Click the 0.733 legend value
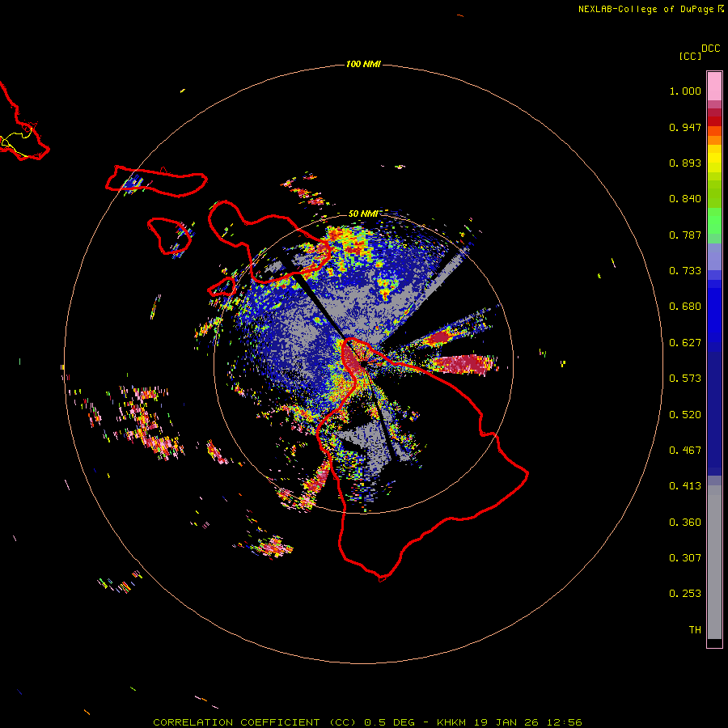The width and height of the screenshot is (728, 728). pyautogui.click(x=685, y=271)
